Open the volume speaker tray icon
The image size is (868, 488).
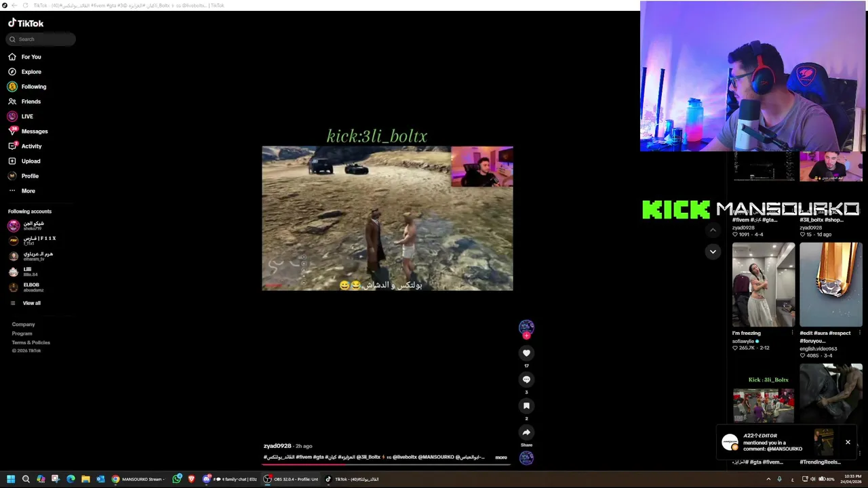click(x=814, y=479)
